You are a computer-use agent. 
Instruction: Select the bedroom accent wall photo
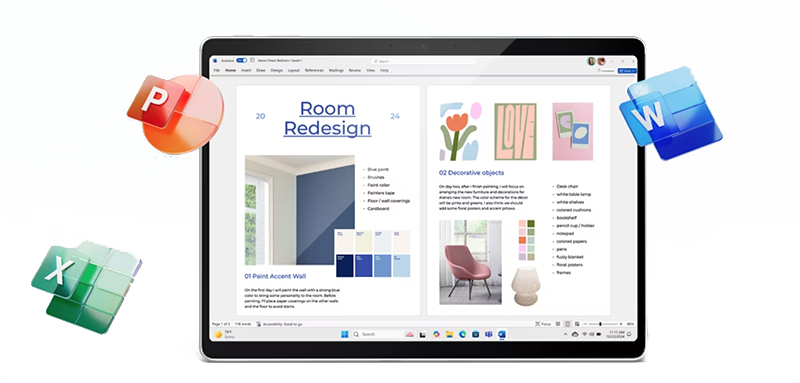click(x=299, y=210)
